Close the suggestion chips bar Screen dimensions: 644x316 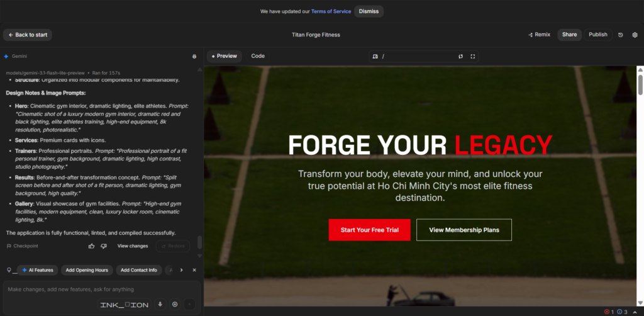[x=194, y=270]
